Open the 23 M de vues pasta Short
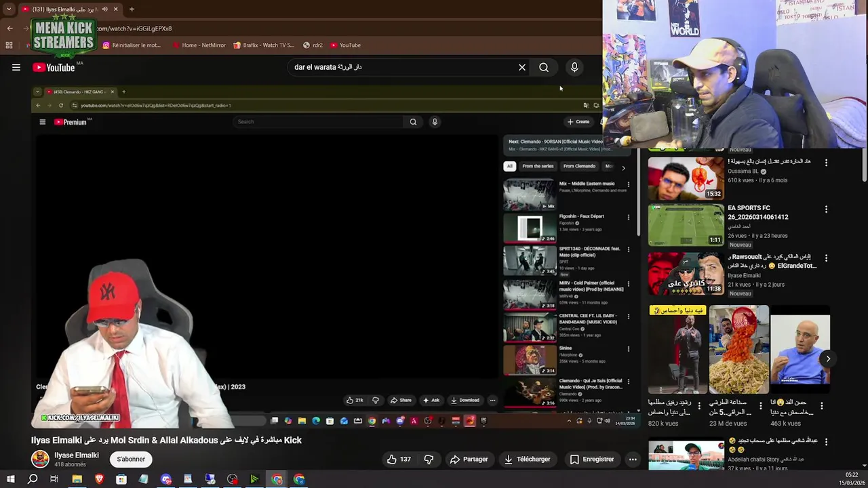Image resolution: width=868 pixels, height=488 pixels. [739, 350]
